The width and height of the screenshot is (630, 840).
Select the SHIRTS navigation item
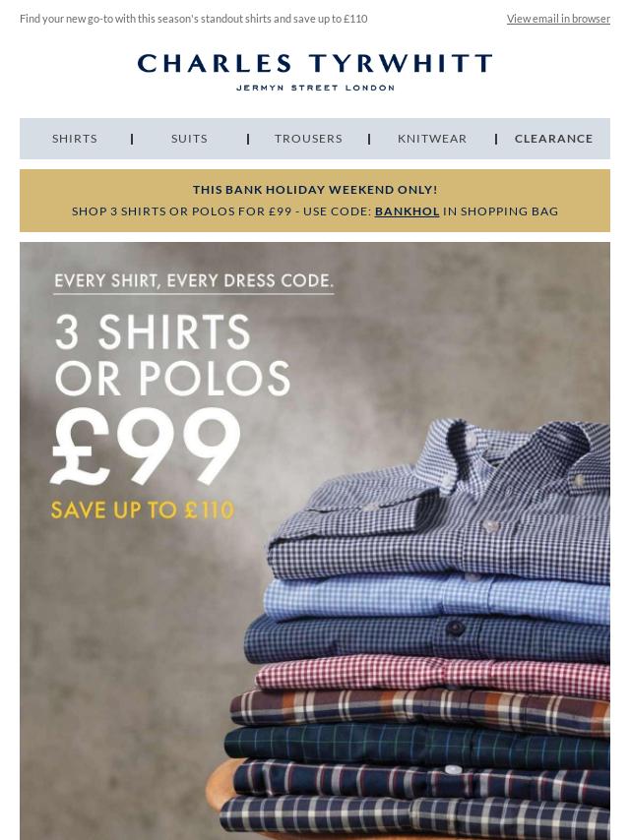[x=75, y=139]
